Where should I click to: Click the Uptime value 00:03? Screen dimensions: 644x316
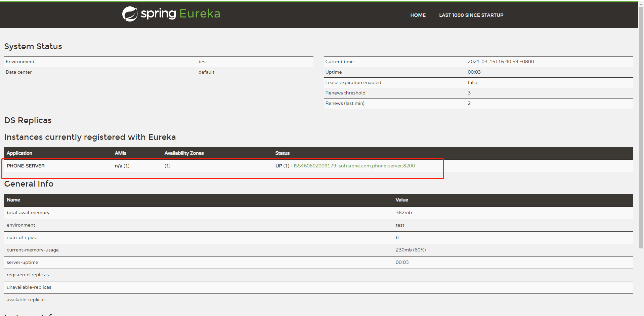coord(474,72)
